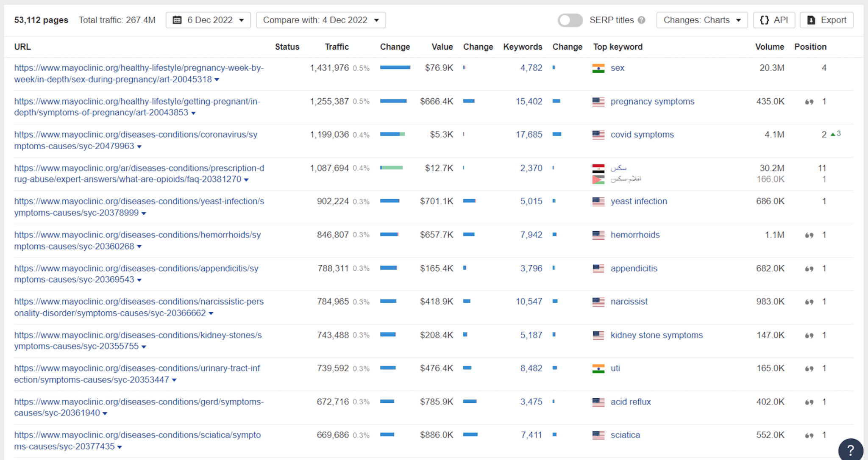
Task: Click keyword count 15,402
Action: pos(529,101)
